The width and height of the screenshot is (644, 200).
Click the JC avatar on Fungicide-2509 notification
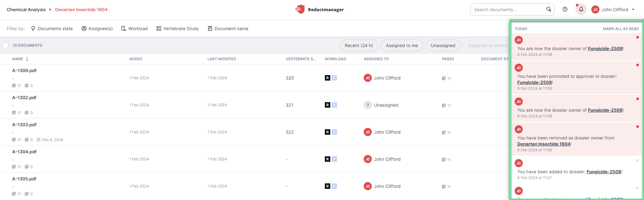click(x=519, y=40)
